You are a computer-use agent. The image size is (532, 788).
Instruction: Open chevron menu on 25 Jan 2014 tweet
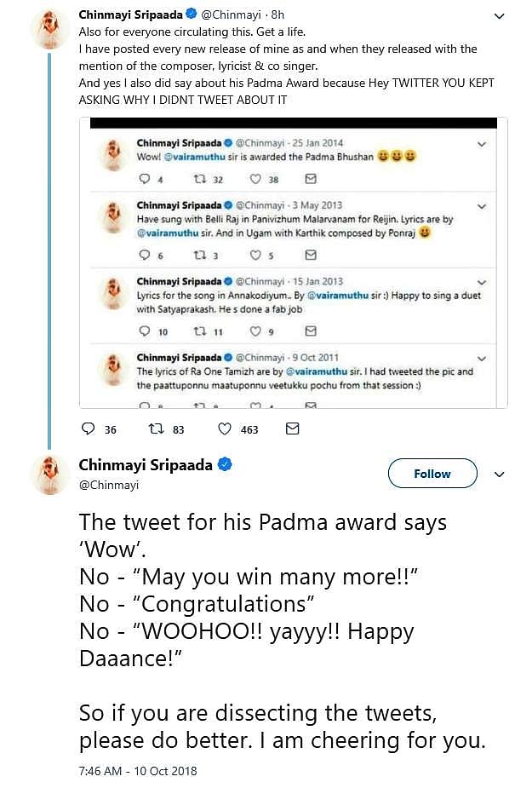pos(483,143)
